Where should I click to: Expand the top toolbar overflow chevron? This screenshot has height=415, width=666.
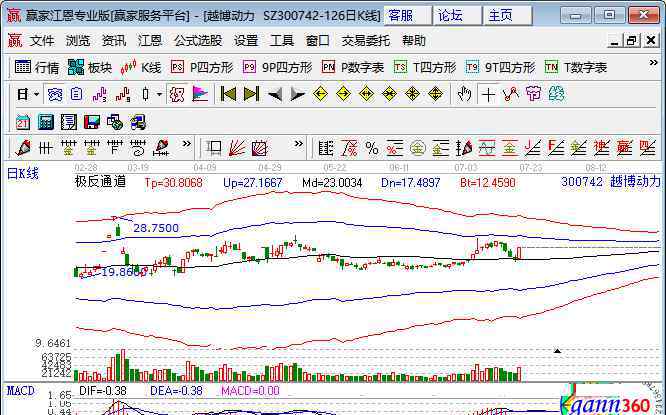coord(653,63)
